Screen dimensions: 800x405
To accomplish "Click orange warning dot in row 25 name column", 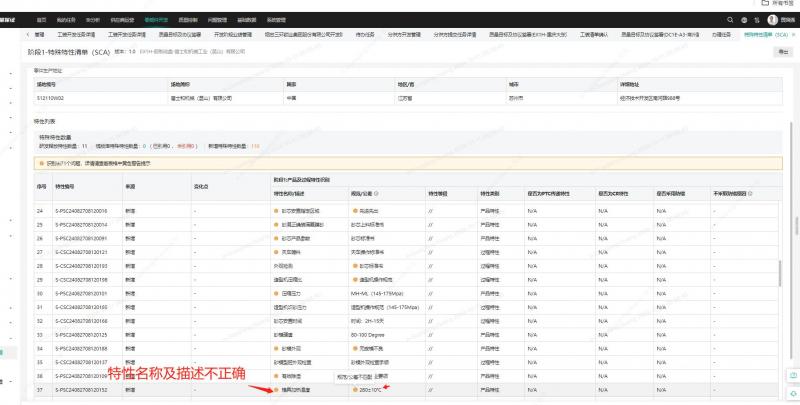I will tap(277, 224).
